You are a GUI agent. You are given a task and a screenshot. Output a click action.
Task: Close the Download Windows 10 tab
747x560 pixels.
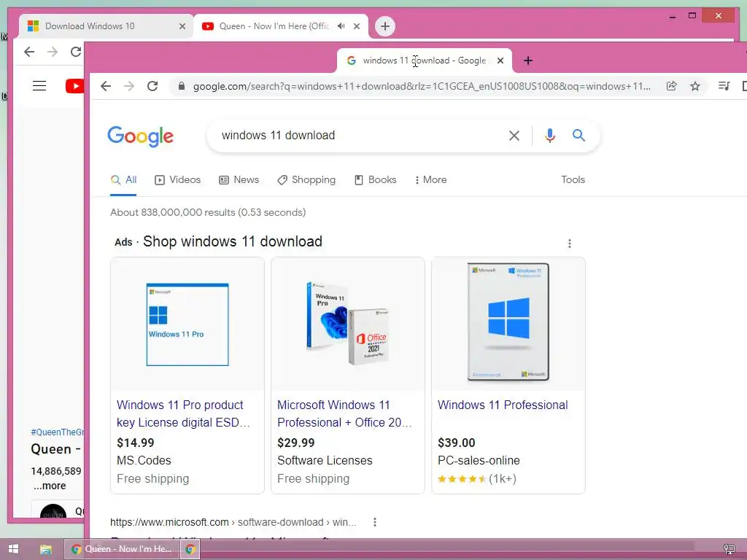182,26
